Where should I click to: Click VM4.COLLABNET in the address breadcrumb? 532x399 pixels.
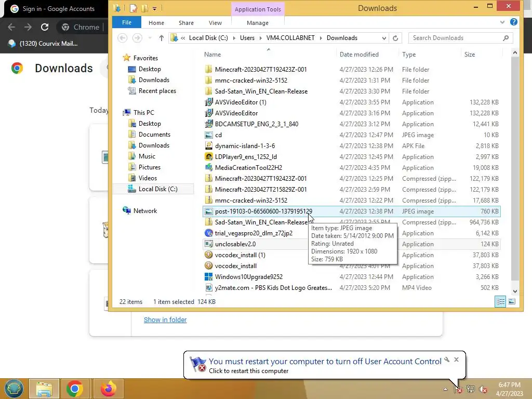pyautogui.click(x=290, y=38)
